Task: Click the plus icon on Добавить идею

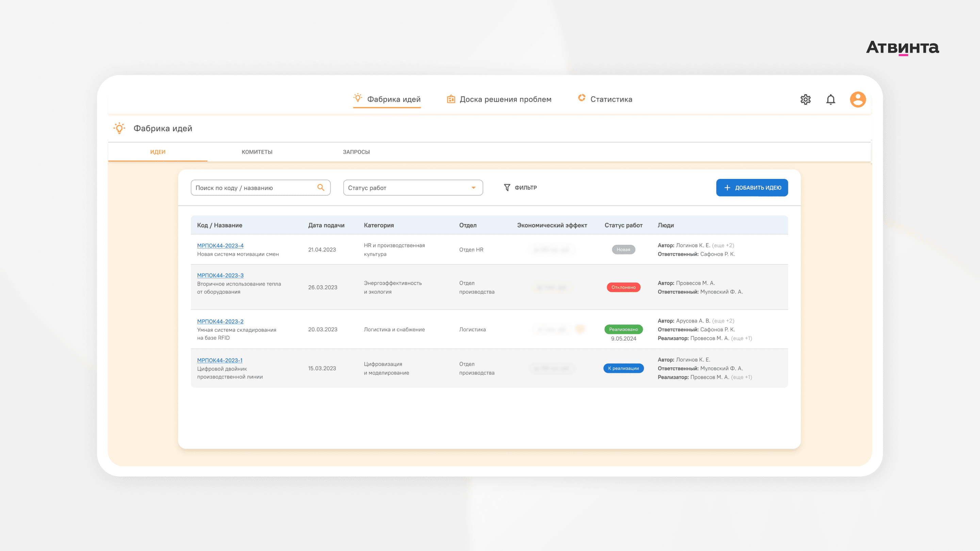Action: [727, 187]
